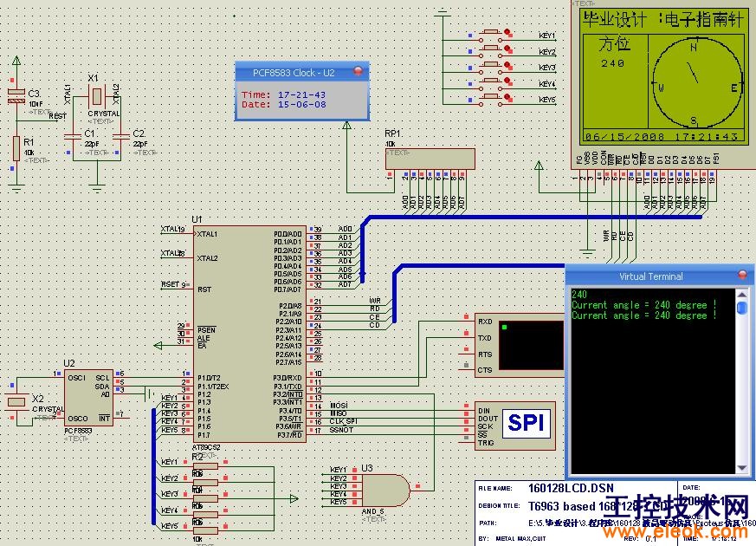756x546 pixels.
Task: Click the X2 crystal near PCF8583
Action: coord(16,401)
